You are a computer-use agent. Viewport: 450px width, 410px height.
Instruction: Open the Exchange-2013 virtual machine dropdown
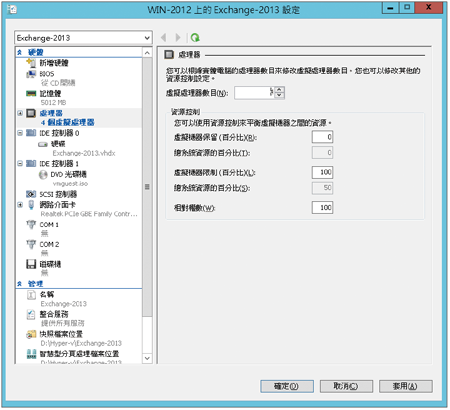point(83,38)
